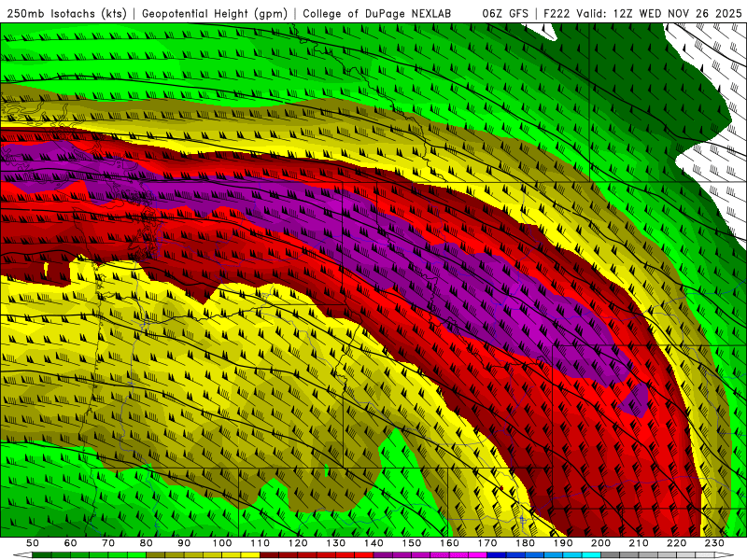Click the '250mb Isotachs (kts)' title text
The image size is (747, 560).
pyautogui.click(x=67, y=14)
